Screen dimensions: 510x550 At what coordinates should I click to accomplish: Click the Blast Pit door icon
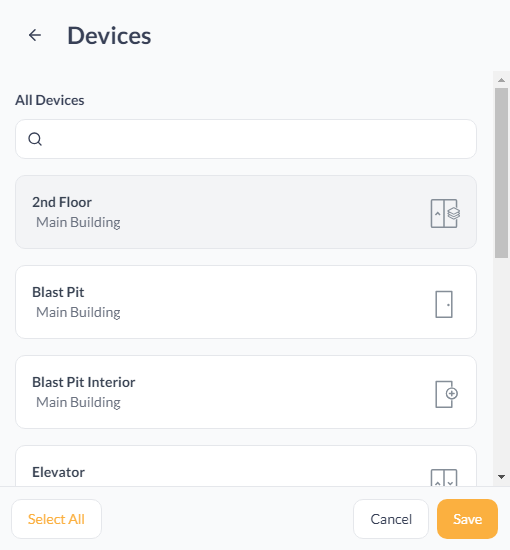click(x=444, y=304)
